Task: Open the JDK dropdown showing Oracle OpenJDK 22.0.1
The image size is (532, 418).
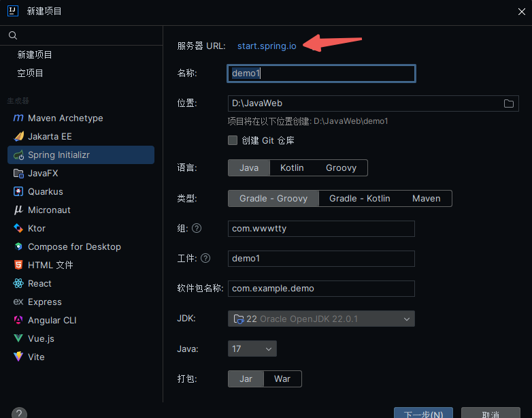Action: tap(321, 319)
